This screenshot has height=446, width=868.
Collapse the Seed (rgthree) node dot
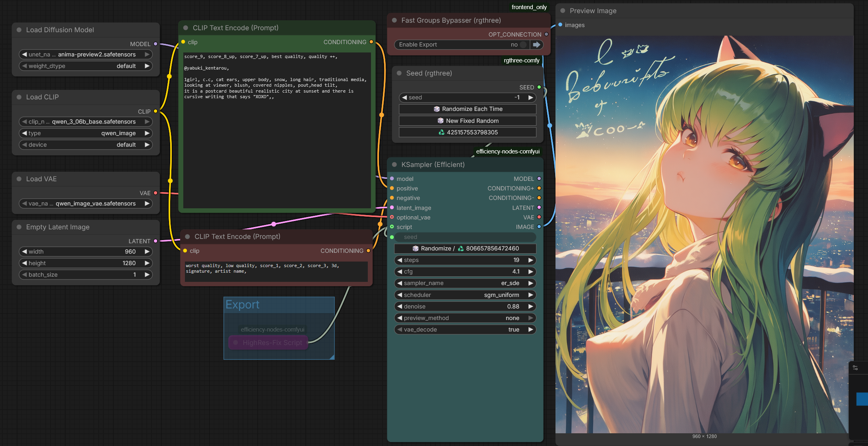point(399,73)
